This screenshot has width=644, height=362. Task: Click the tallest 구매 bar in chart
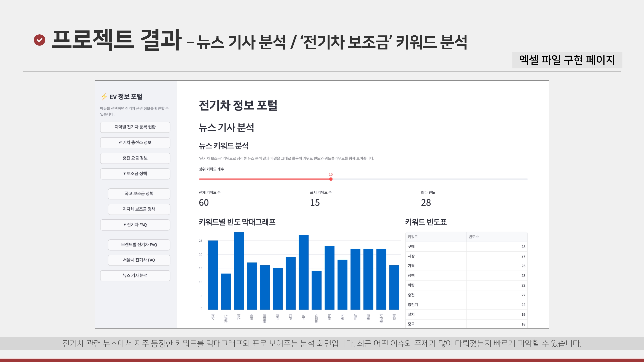pyautogui.click(x=239, y=271)
